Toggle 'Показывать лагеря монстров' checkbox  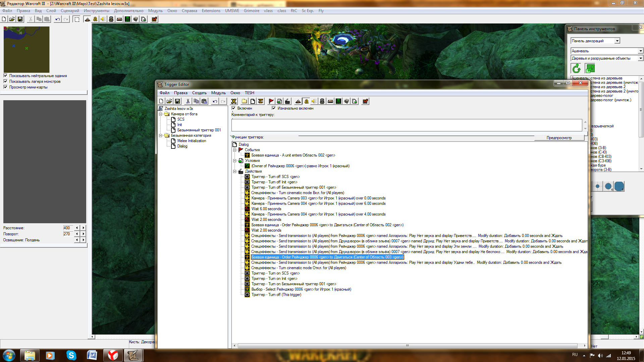pyautogui.click(x=5, y=81)
